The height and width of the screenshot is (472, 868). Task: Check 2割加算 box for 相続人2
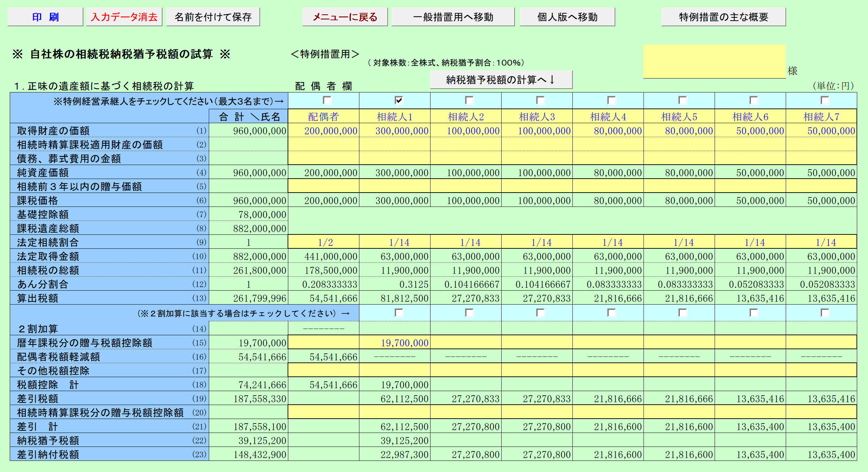pos(470,313)
